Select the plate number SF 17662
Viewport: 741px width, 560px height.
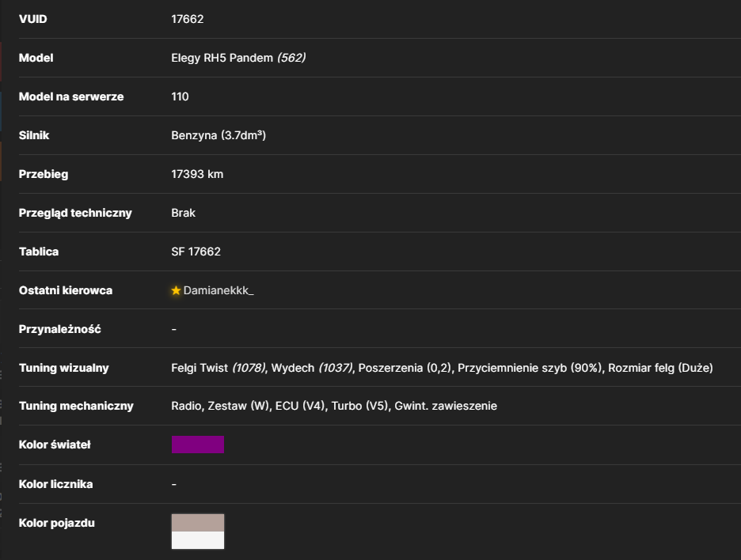pyautogui.click(x=196, y=252)
